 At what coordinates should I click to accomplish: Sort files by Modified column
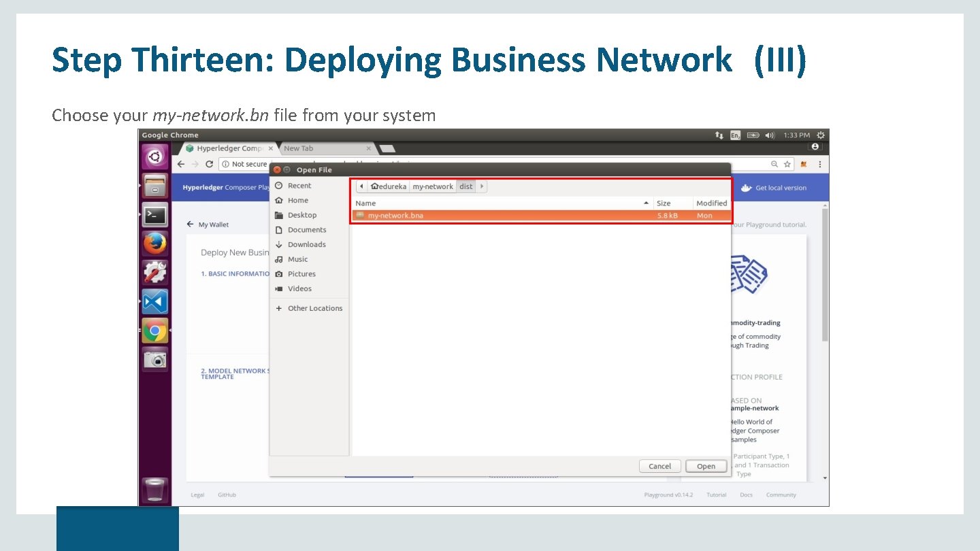[x=712, y=203]
